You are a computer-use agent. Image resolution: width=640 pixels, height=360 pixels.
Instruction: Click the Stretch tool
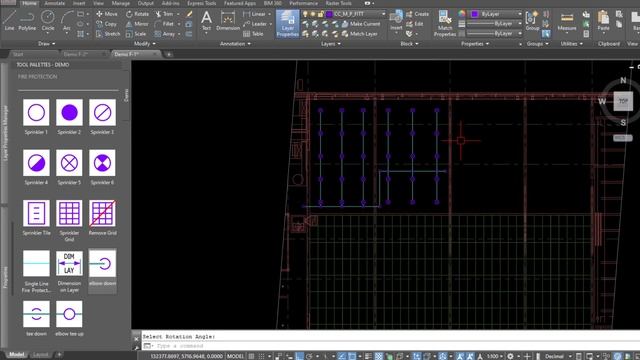pyautogui.click(x=108, y=34)
